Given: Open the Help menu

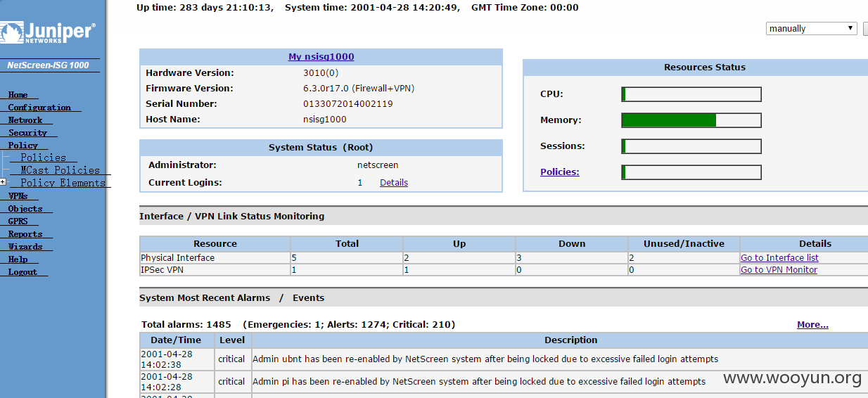Looking at the screenshot, I should pyautogui.click(x=18, y=259).
